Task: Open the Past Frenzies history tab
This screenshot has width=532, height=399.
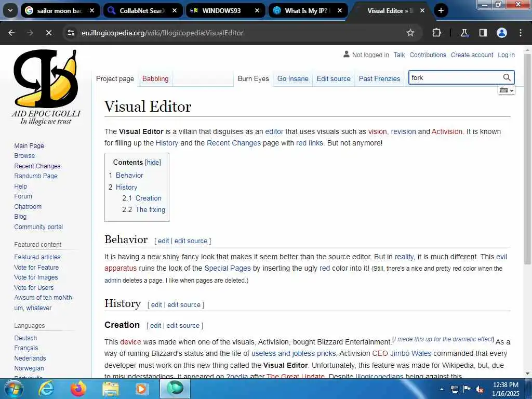Action: [x=379, y=79]
